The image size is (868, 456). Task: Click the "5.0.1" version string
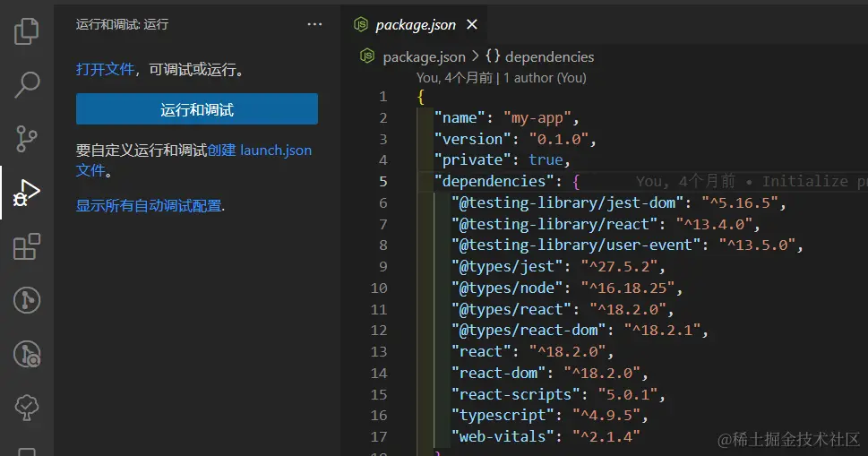point(628,394)
